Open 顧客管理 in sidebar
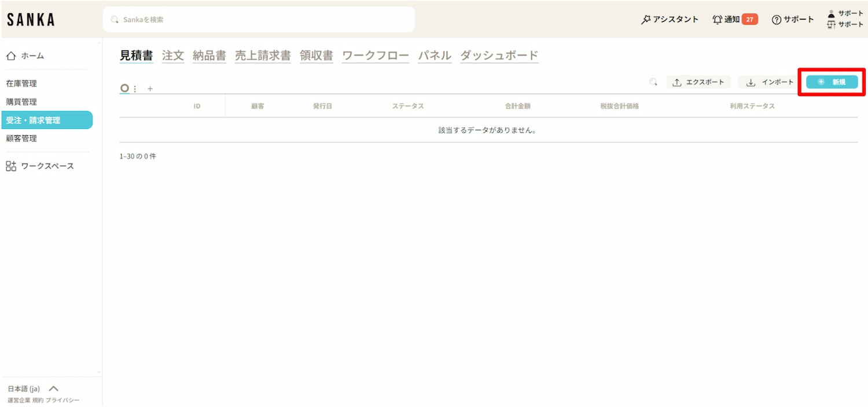 pos(21,139)
